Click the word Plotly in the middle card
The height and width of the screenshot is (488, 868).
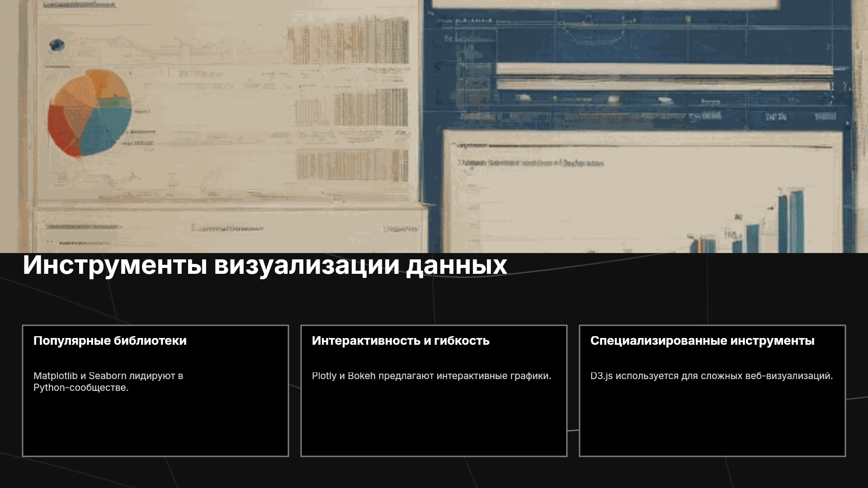(x=324, y=376)
